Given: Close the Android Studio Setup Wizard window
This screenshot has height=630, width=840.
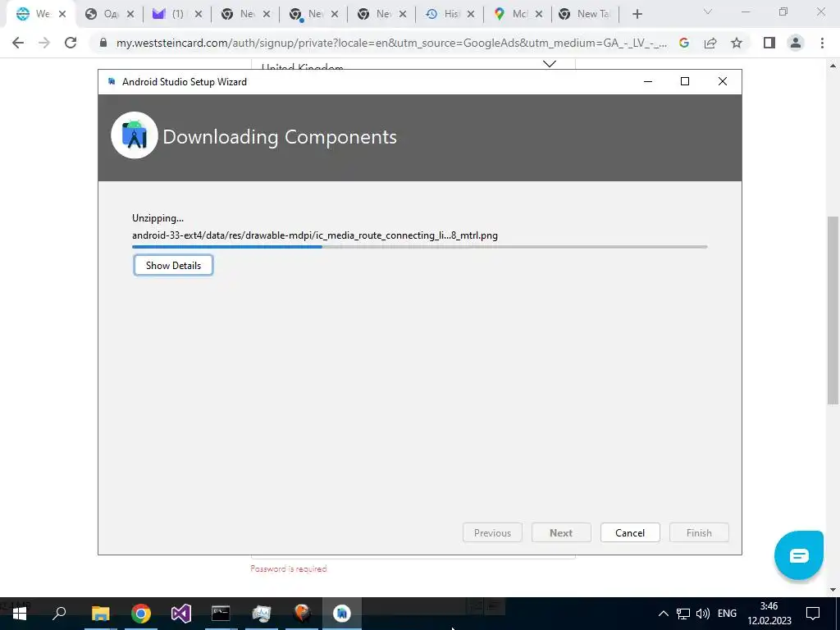Looking at the screenshot, I should [723, 81].
